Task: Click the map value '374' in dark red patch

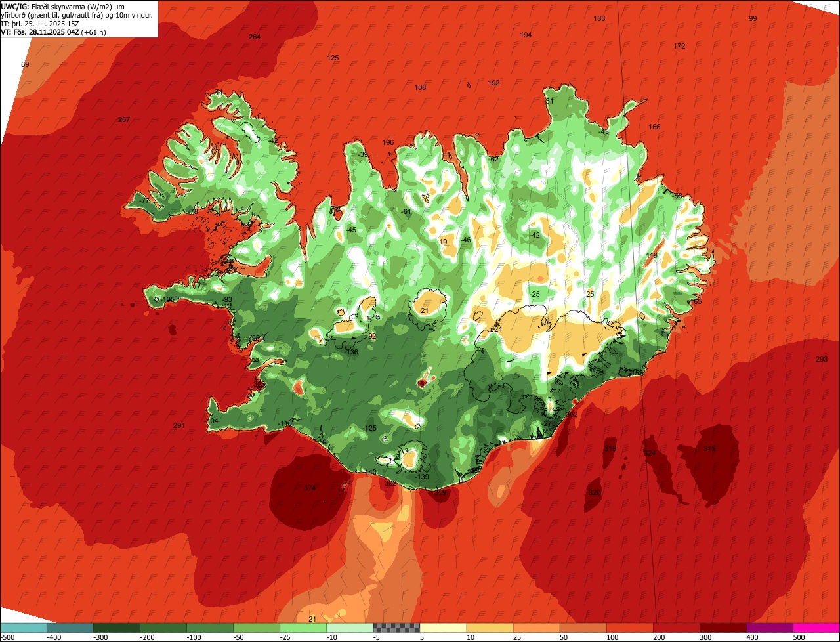Action: pyautogui.click(x=310, y=488)
